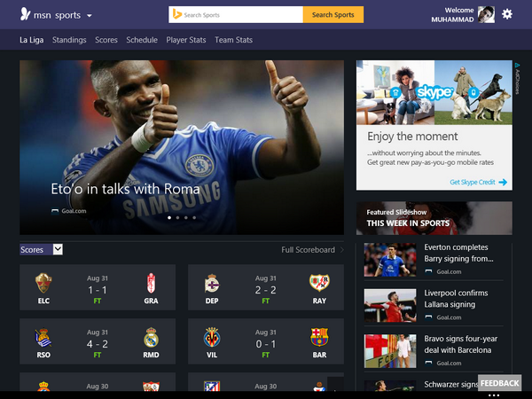
Task: Go to the Standings tab
Action: (x=69, y=40)
